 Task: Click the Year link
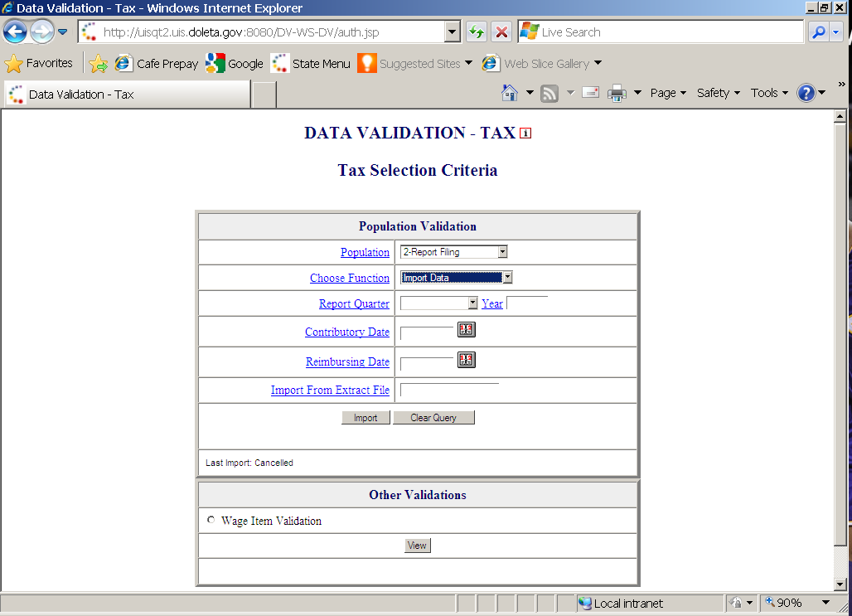pos(491,304)
